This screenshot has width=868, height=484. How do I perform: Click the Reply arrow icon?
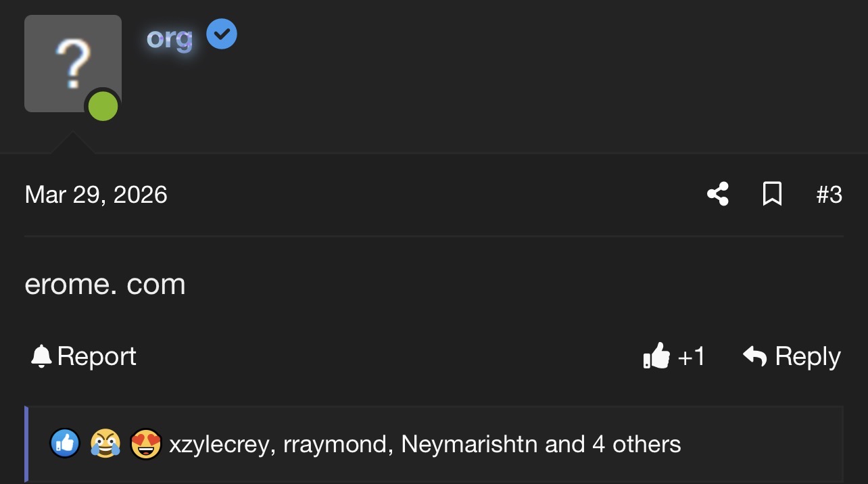click(754, 356)
